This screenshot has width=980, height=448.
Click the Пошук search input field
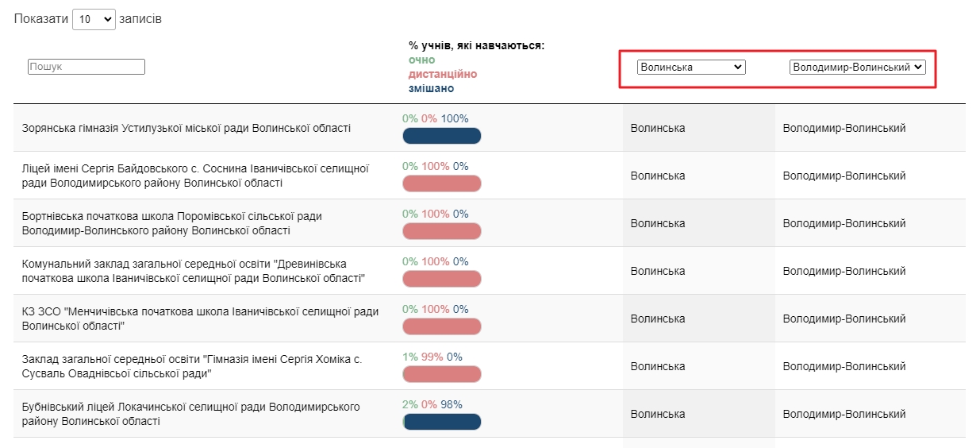click(86, 67)
